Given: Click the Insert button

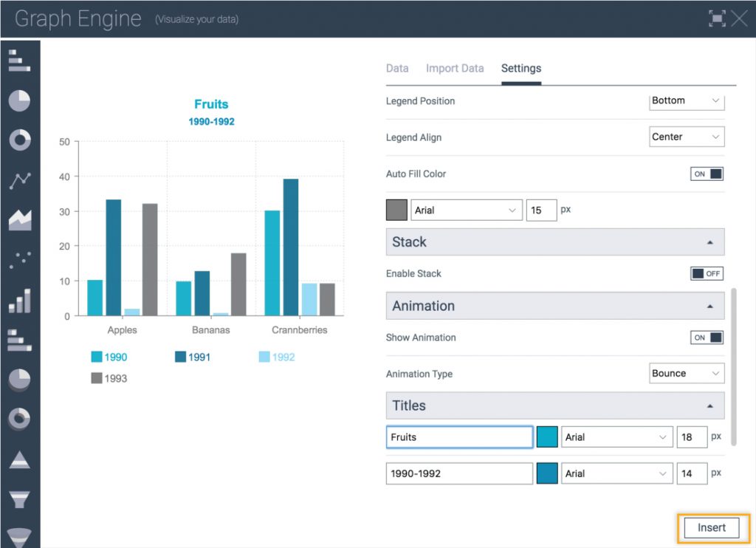Looking at the screenshot, I should (712, 528).
